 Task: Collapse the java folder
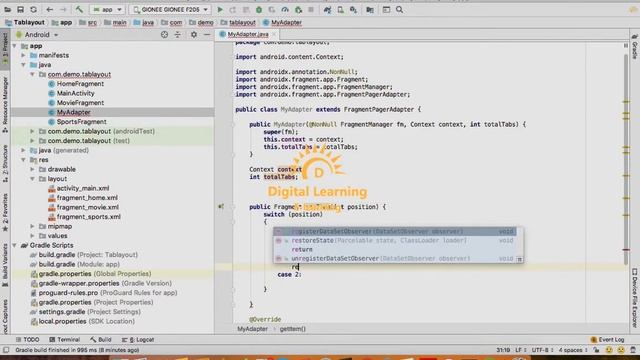pyautogui.click(x=24, y=65)
